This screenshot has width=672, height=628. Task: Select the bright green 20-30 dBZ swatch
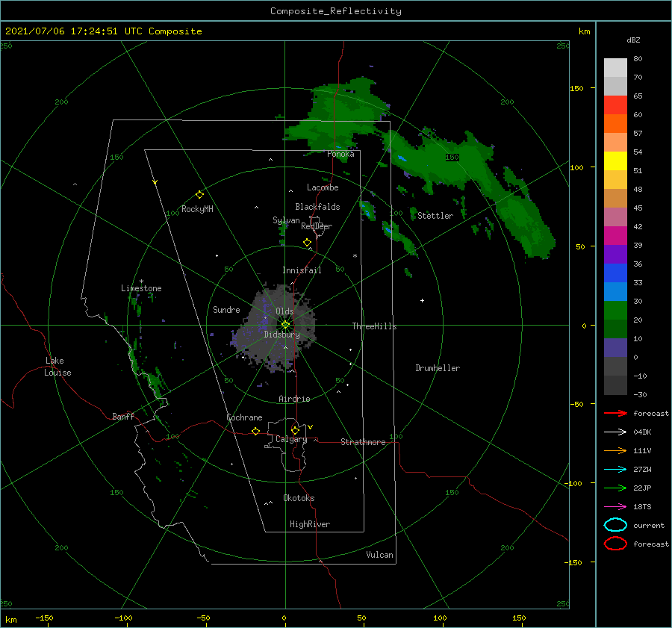(x=615, y=310)
